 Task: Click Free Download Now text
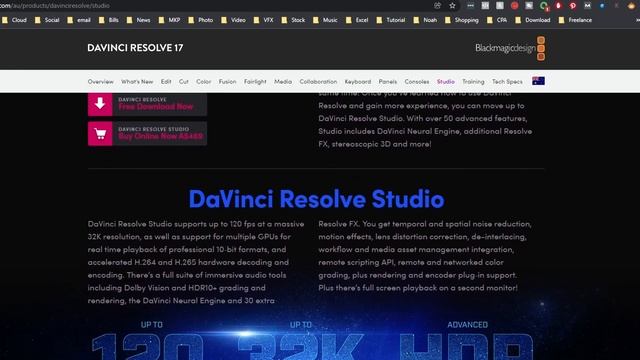click(156, 107)
